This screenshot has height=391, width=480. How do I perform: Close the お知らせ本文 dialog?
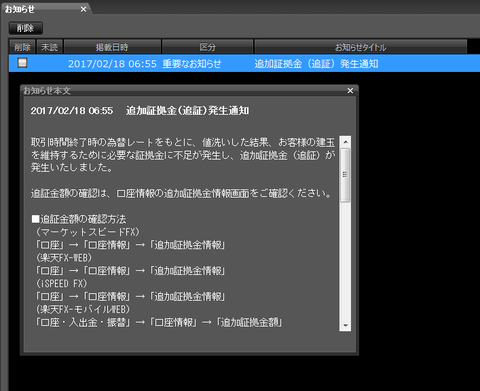[x=350, y=91]
